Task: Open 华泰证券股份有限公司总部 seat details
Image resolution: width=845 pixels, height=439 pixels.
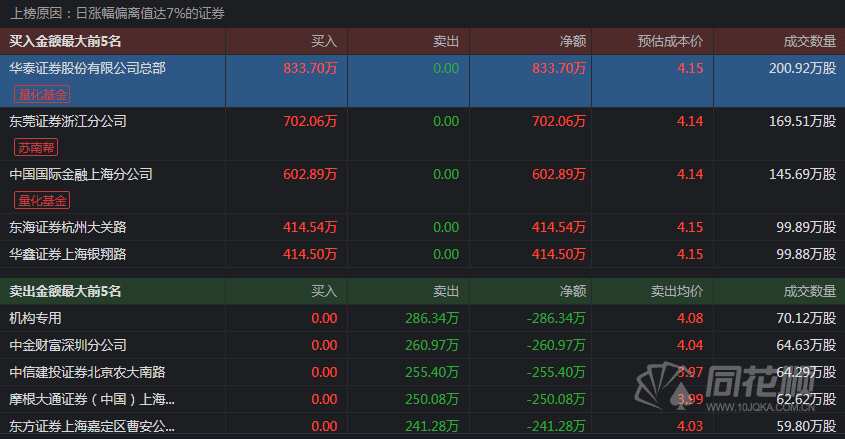Action: coord(87,69)
